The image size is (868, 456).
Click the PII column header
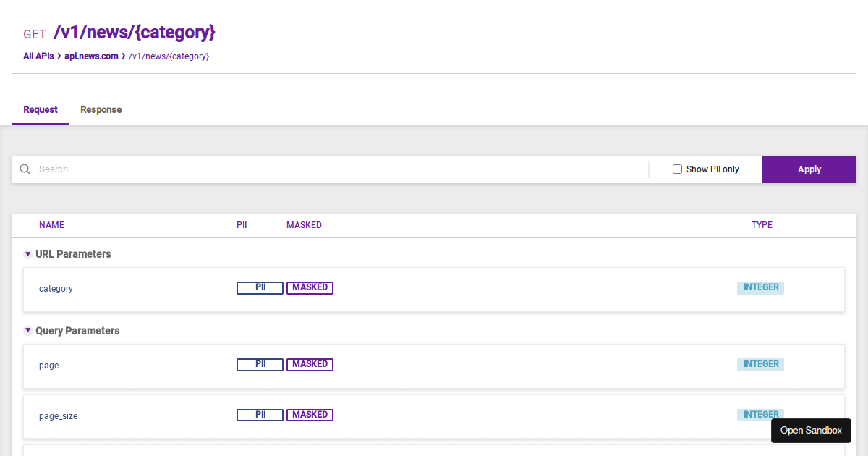[x=242, y=225]
